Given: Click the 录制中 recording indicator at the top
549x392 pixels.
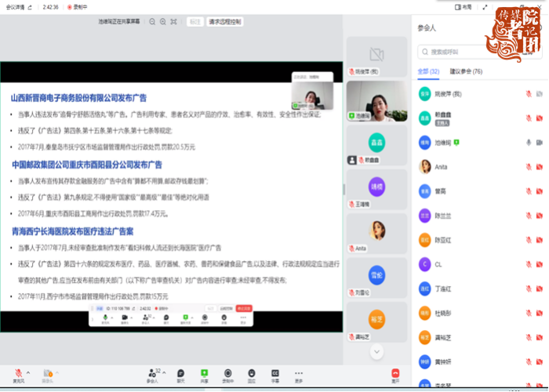Looking at the screenshot, I should pyautogui.click(x=78, y=7).
